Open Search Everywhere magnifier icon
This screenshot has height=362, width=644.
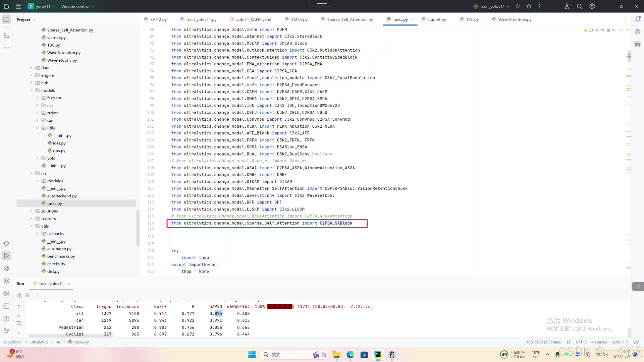coord(579,6)
